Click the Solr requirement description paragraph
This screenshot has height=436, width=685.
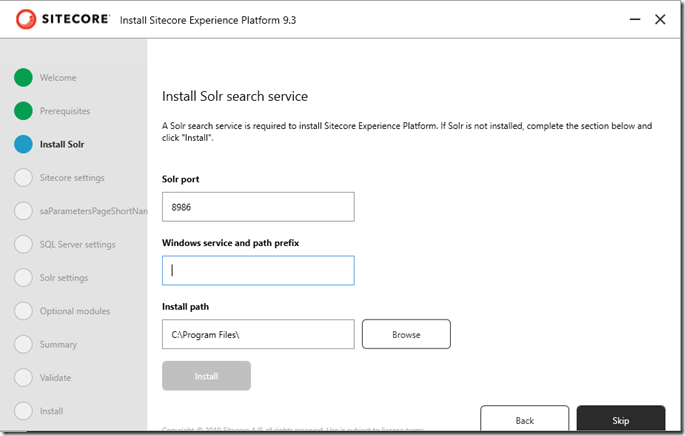pyautogui.click(x=407, y=131)
